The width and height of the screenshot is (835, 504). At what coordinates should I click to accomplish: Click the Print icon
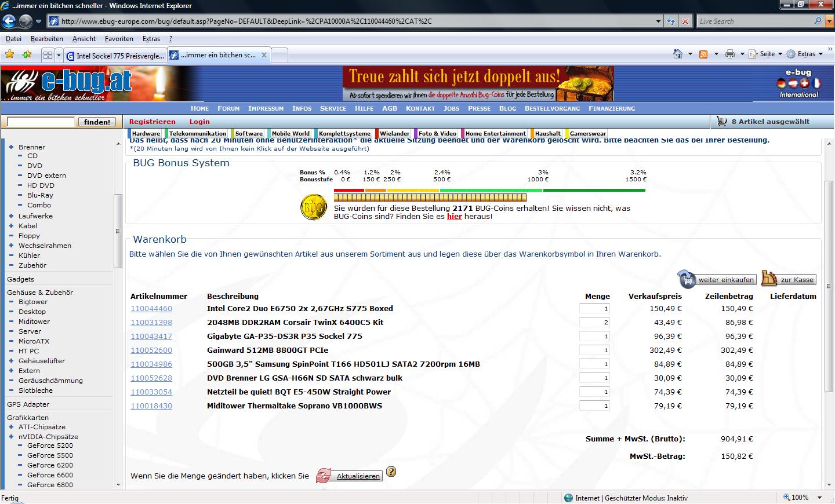coord(730,54)
